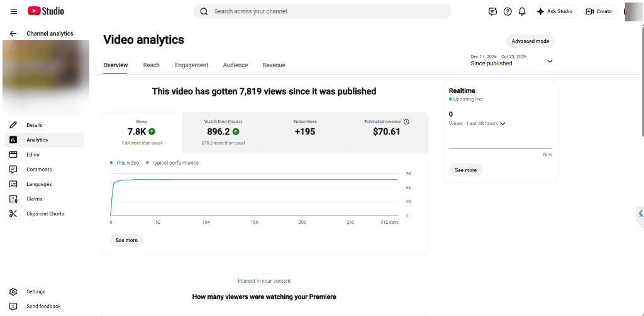The width and height of the screenshot is (644, 316).
Task: Focus the Search across your channel field
Action: tap(323, 11)
